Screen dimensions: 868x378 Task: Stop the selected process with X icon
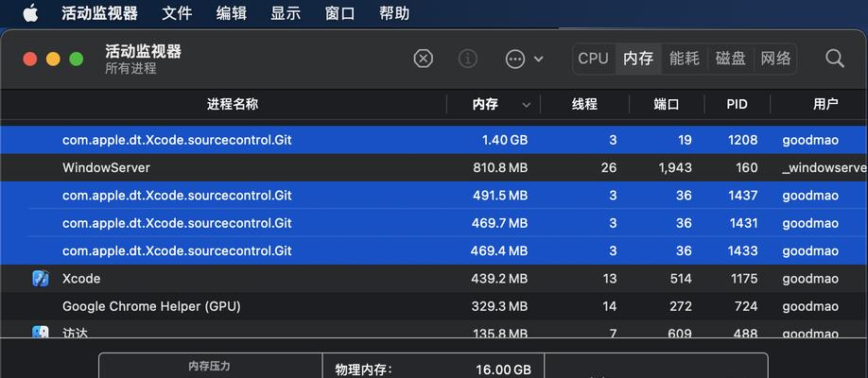[x=423, y=58]
